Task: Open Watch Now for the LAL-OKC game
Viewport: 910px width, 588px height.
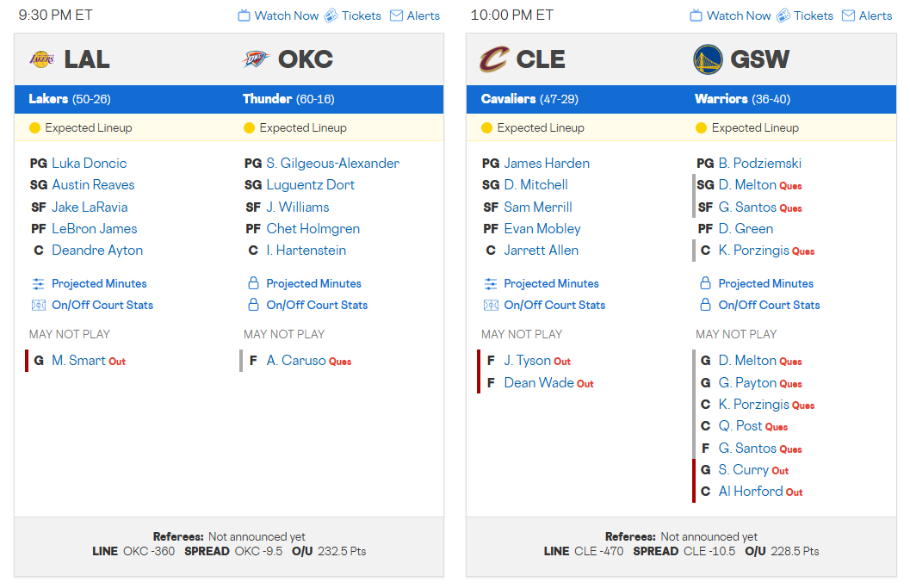Action: click(278, 15)
